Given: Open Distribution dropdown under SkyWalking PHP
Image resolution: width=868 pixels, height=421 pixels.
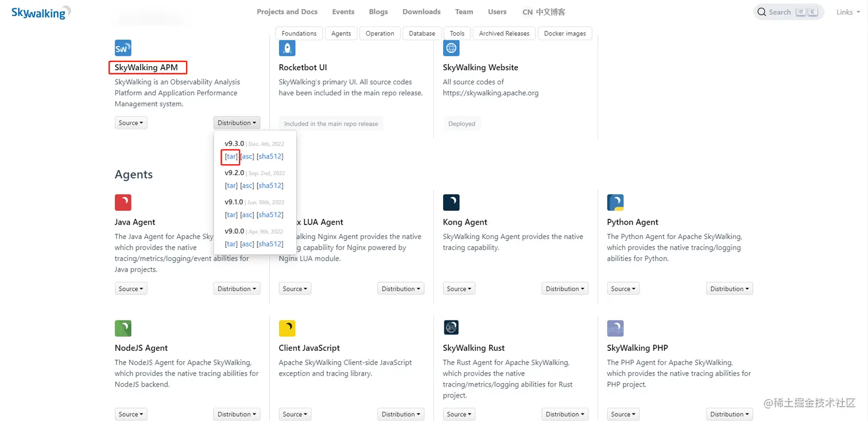Looking at the screenshot, I should point(729,414).
